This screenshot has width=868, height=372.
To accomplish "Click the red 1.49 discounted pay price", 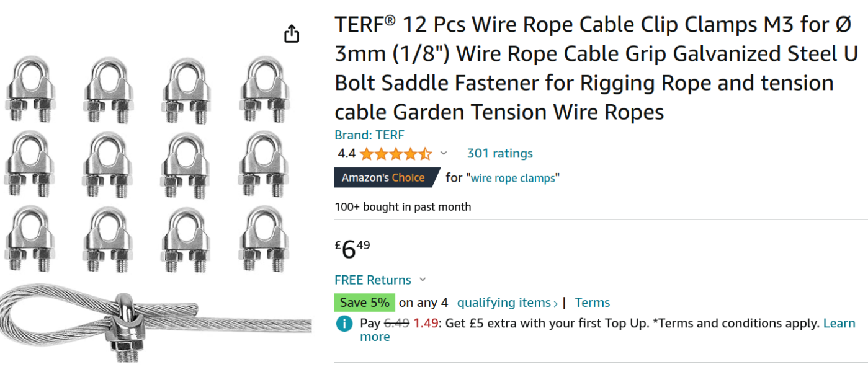I will [426, 324].
